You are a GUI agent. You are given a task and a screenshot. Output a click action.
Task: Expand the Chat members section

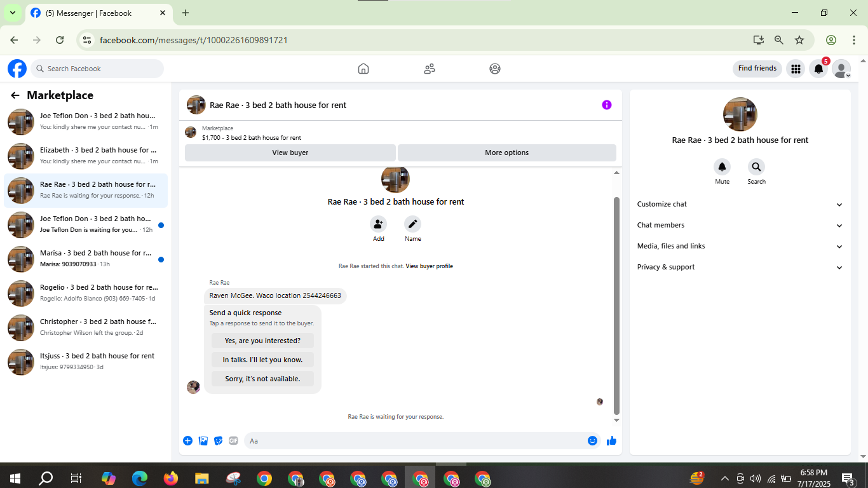click(740, 226)
